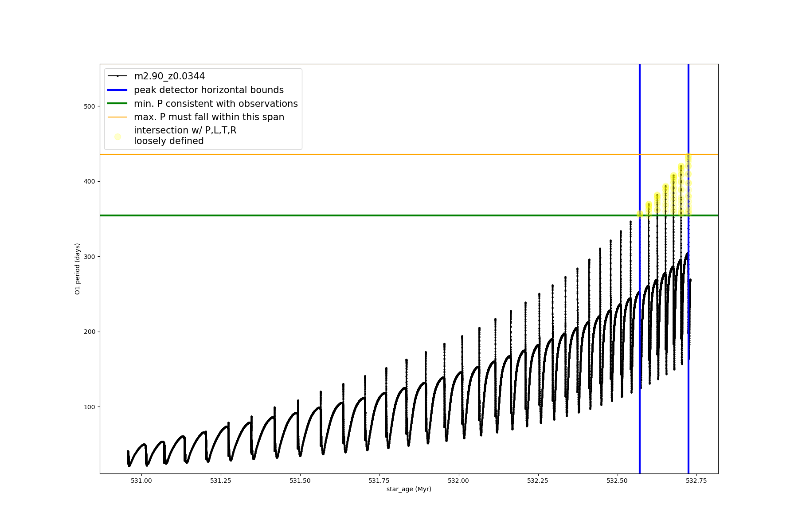Click the x-axis tick label 532.00

coord(458,481)
